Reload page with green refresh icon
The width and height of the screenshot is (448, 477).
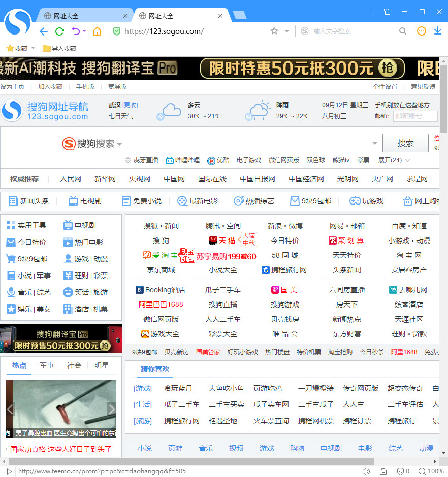(60, 31)
